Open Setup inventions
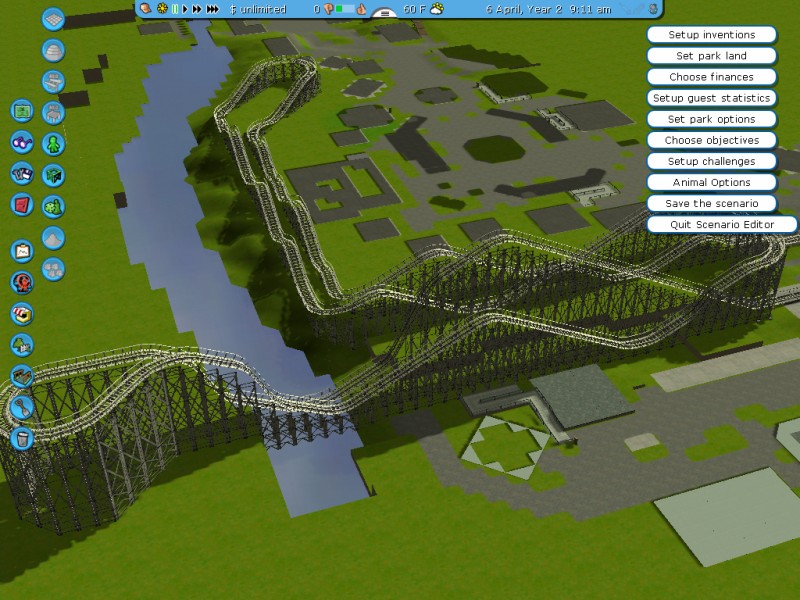The image size is (800, 600). click(x=712, y=35)
